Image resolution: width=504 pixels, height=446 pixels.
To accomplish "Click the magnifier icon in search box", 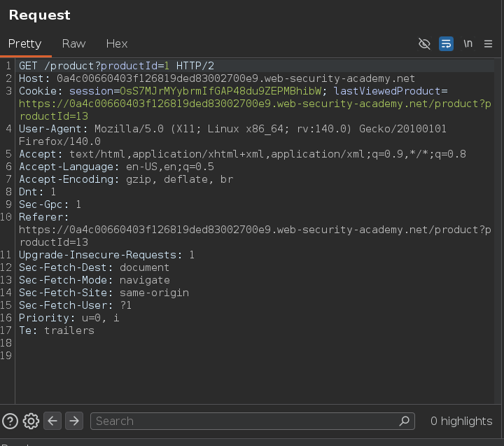I will pyautogui.click(x=405, y=421).
